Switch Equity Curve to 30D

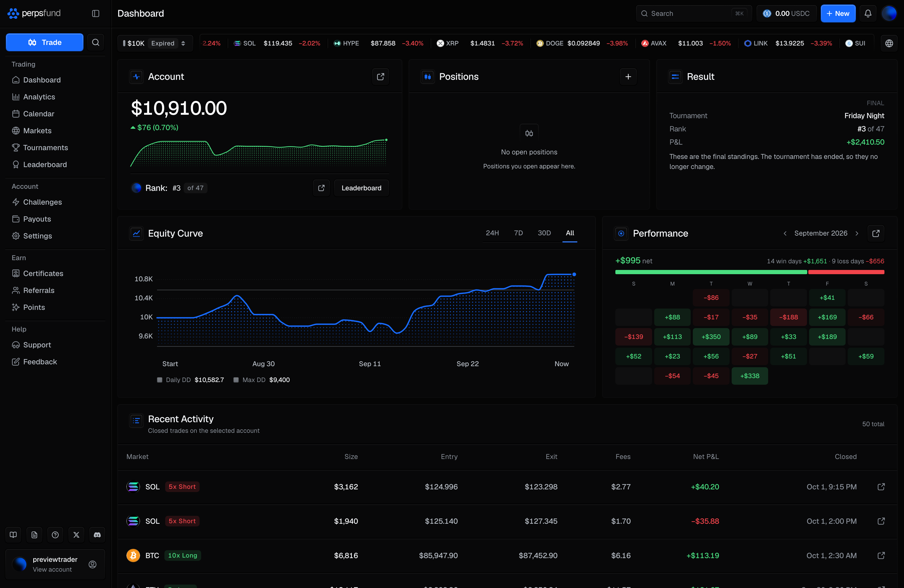click(x=544, y=233)
